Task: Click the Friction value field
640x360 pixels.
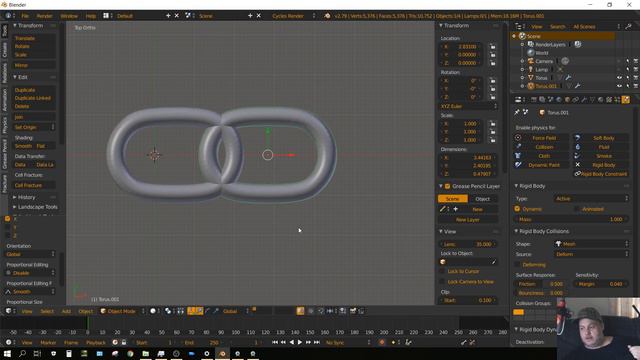Action: [x=540, y=284]
